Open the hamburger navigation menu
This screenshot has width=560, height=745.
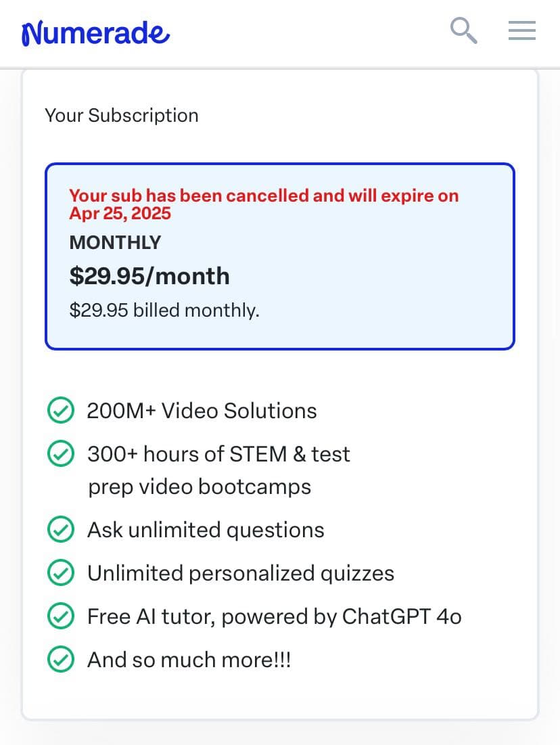click(x=522, y=30)
